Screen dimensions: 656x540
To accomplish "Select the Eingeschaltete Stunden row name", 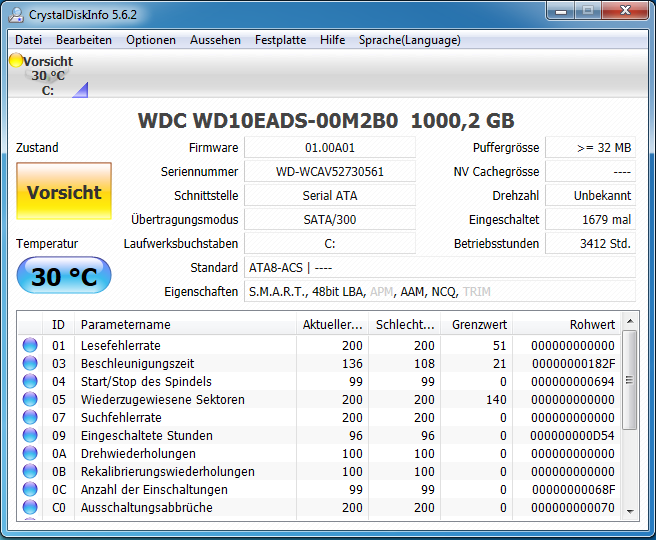I will pos(146,435).
